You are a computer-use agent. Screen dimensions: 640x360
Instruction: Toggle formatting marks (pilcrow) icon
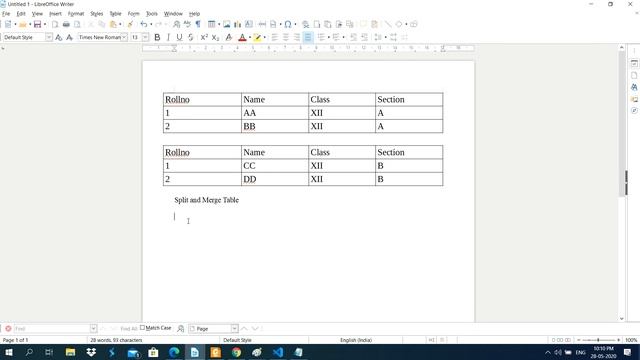click(198, 24)
